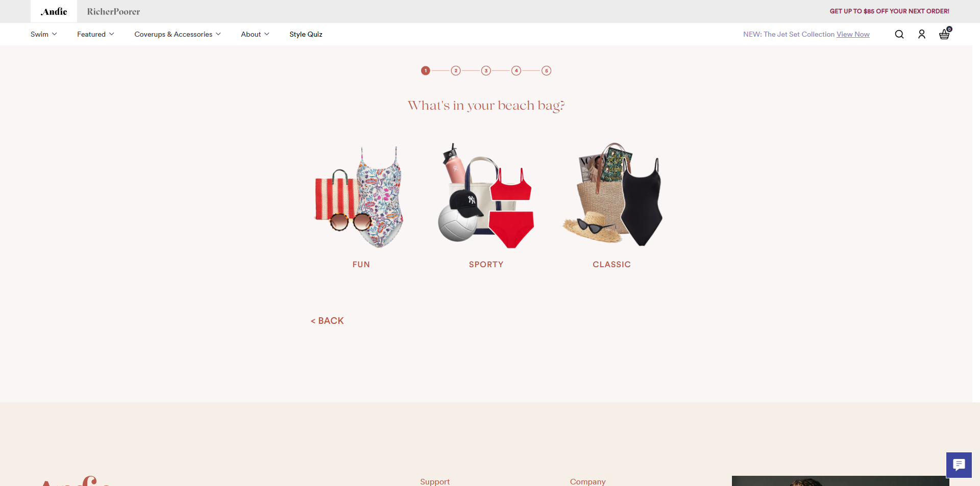Click the < BACK link

pos(327,321)
